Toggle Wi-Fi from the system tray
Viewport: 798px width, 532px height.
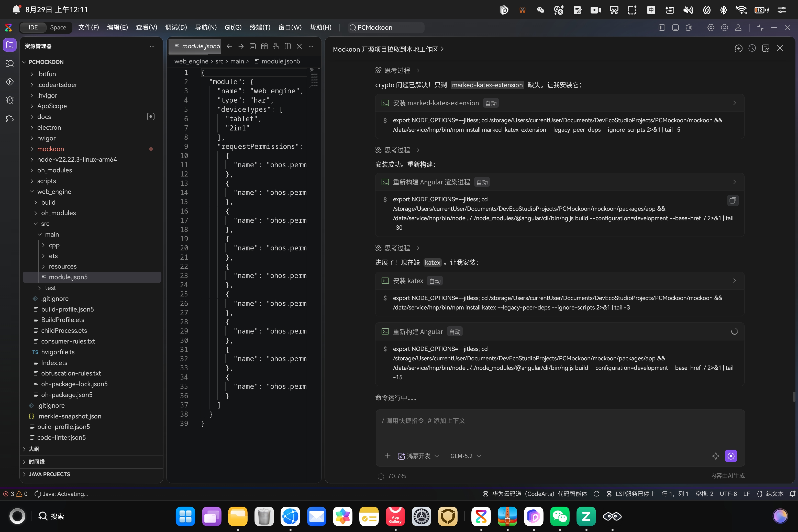click(x=741, y=10)
